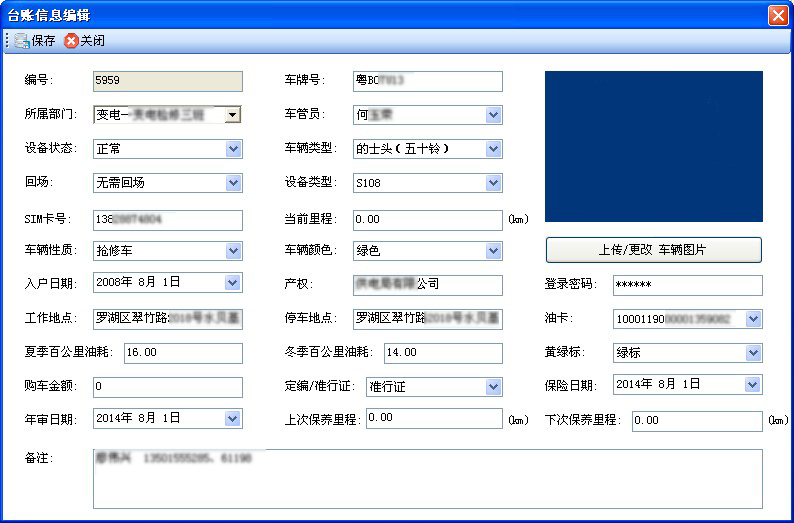
Task: Expand the 设备状态 status dropdown
Action: click(x=233, y=149)
